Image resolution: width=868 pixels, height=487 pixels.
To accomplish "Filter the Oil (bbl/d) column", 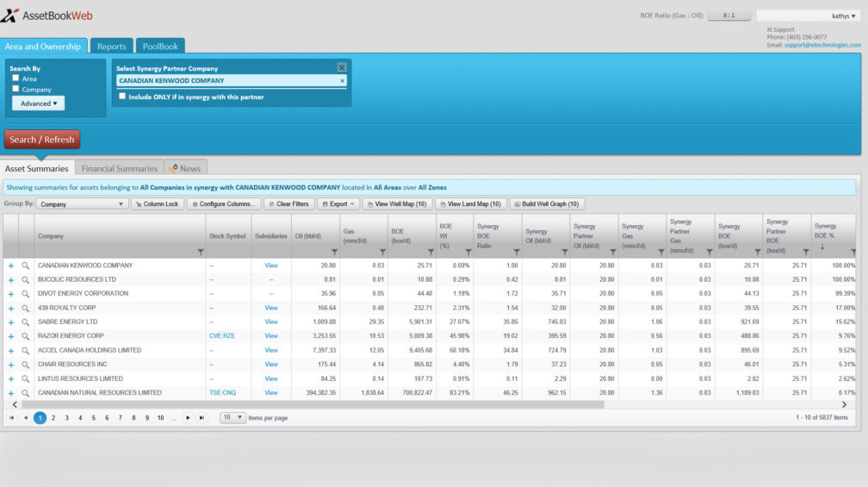I will tap(334, 252).
